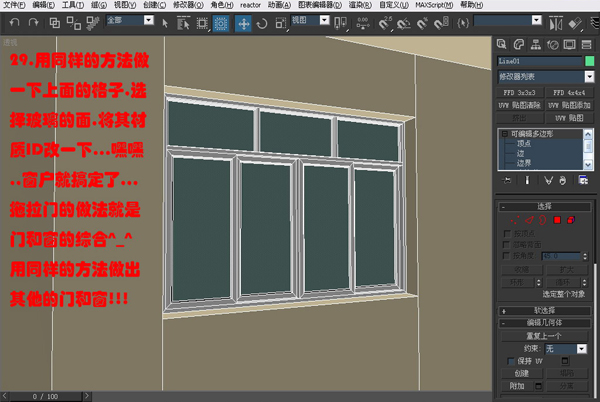600x402 pixels.
Task: Click the Redo arrow in the toolbar
Action: (34, 23)
